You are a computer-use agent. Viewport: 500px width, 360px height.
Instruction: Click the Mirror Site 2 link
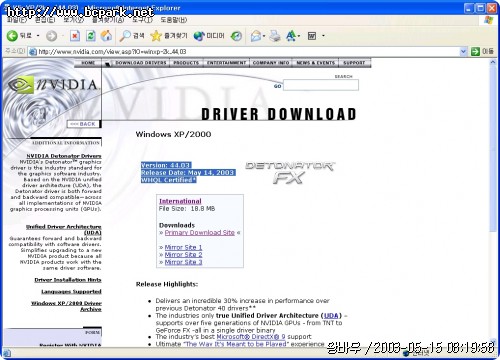click(x=183, y=255)
